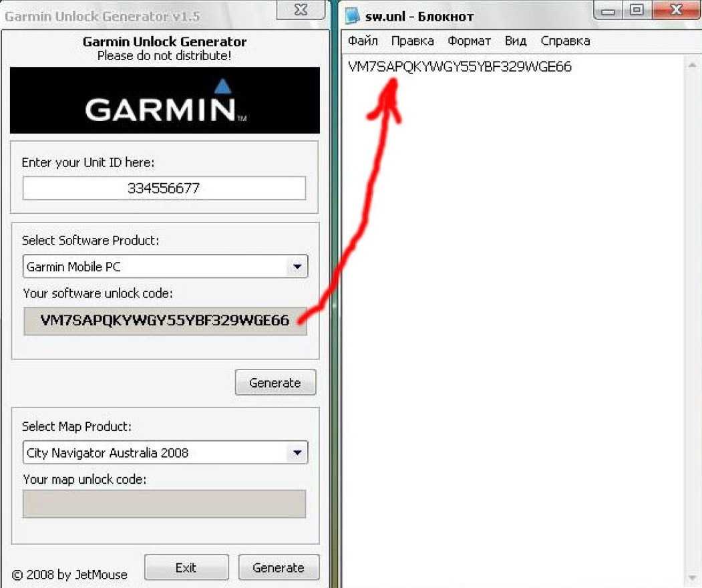Viewport: 702px width, 588px height.
Task: Click the Exit button
Action: tap(186, 567)
